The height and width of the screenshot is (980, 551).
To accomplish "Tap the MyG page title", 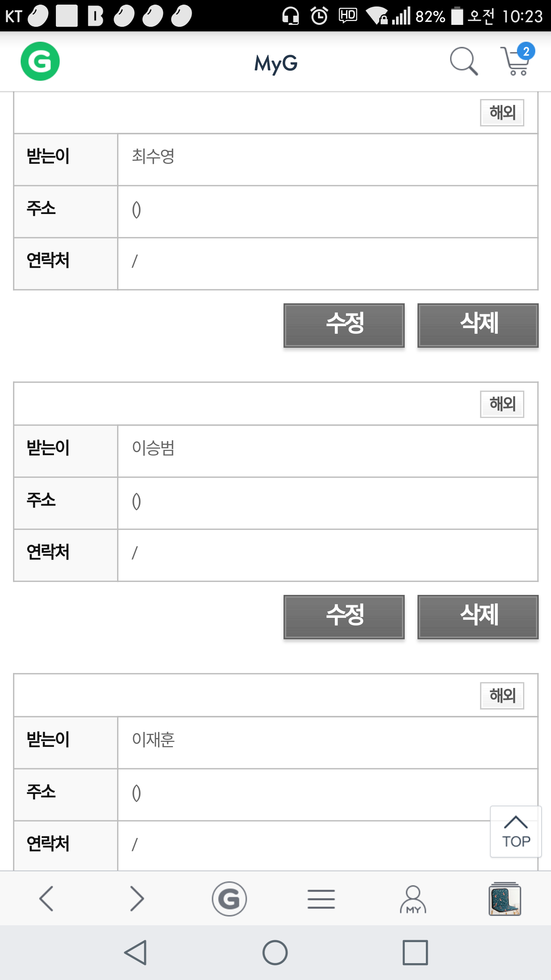I will [275, 63].
